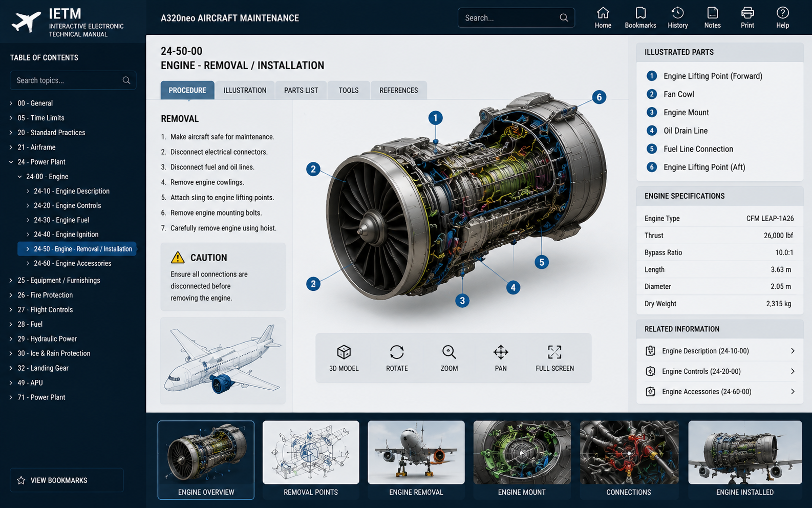Select the ENGINE INSTALLED thumbnail
Screen dimensions: 812x508
click(745, 460)
